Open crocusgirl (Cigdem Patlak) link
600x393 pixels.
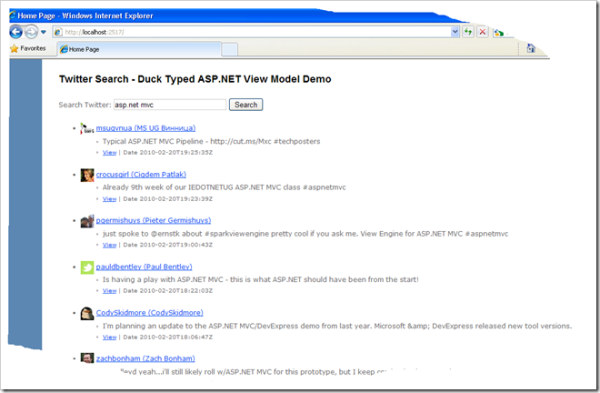pyautogui.click(x=141, y=174)
